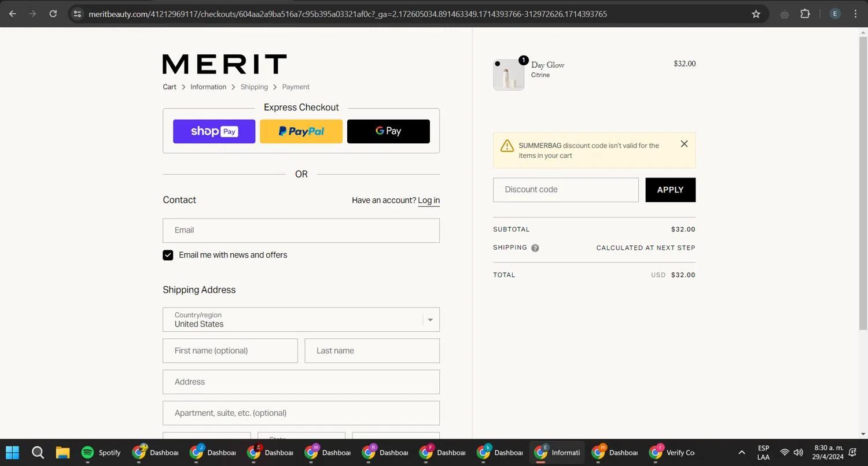
Task: Click the $32.00 total amount
Action: pyautogui.click(x=683, y=275)
